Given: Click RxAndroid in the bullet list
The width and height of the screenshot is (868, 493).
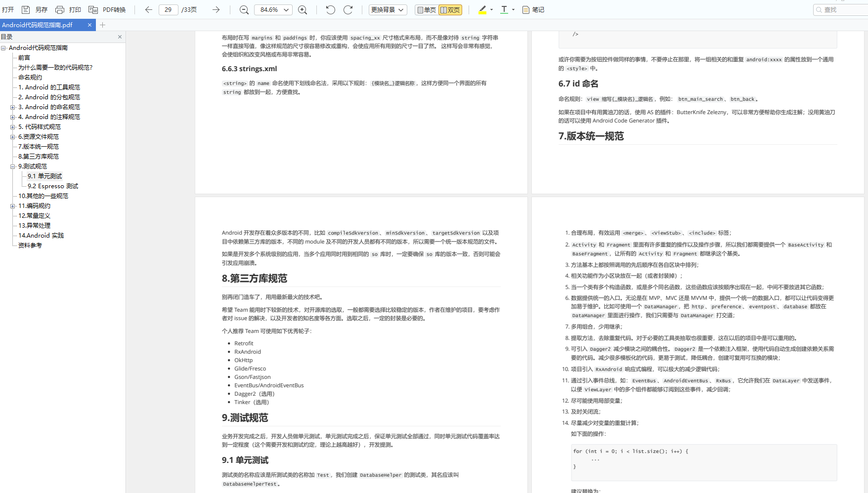Looking at the screenshot, I should [248, 352].
